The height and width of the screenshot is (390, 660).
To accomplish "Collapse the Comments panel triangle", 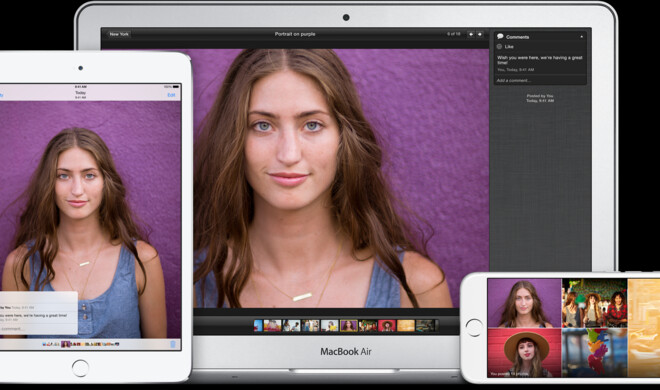I will click(582, 37).
